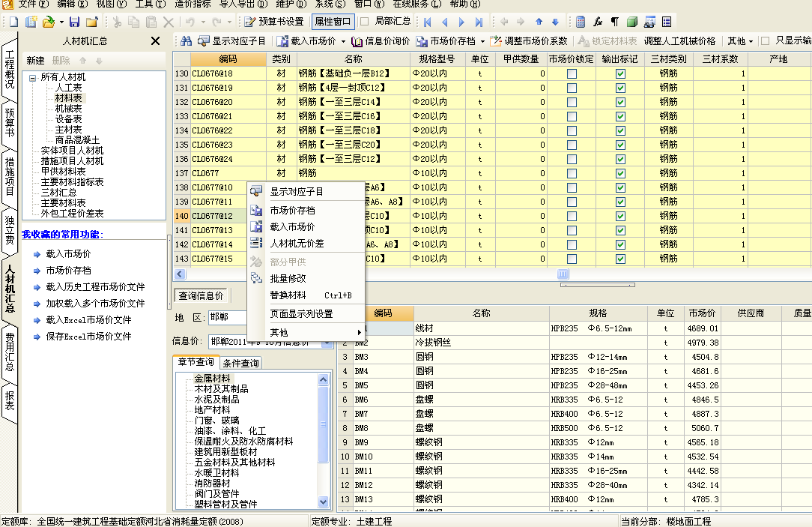Click the 载入历史工程市场价文件 link
The height and width of the screenshot is (527, 812).
(95, 287)
